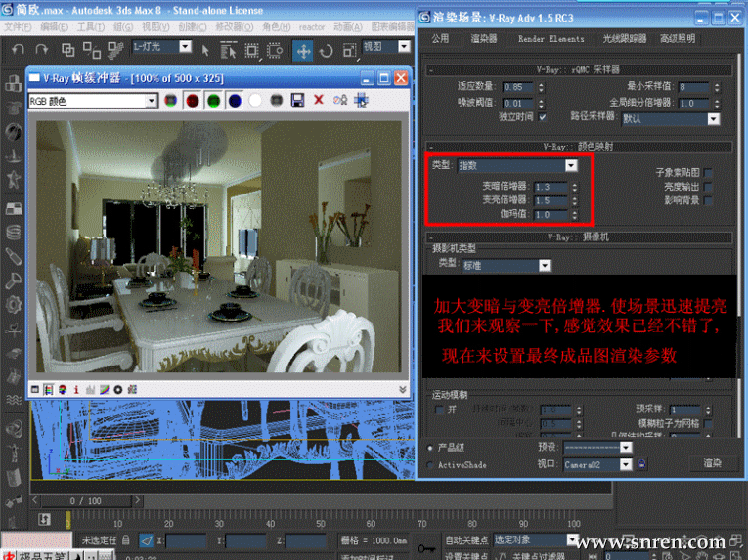Activate the Select and Move tool

pyautogui.click(x=303, y=51)
